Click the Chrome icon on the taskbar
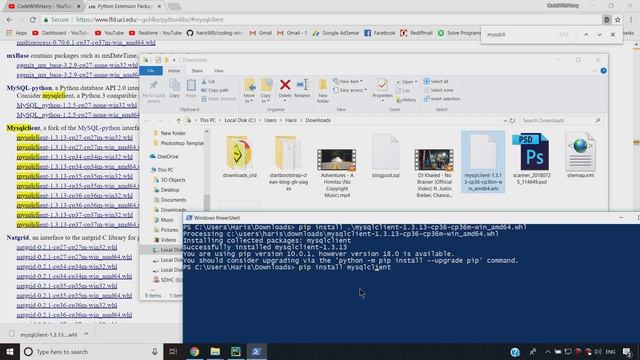The image size is (640, 360). [194, 351]
